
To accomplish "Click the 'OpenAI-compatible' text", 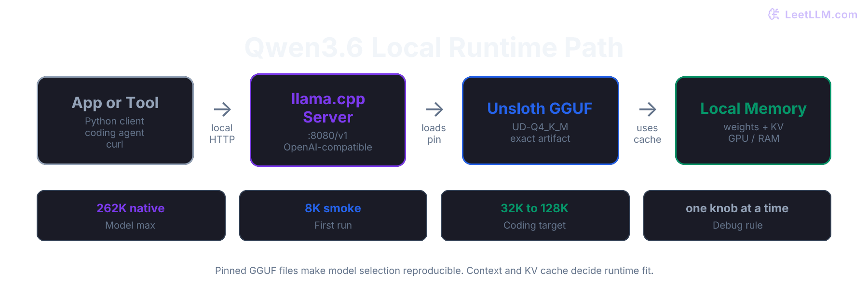I will [x=328, y=147].
